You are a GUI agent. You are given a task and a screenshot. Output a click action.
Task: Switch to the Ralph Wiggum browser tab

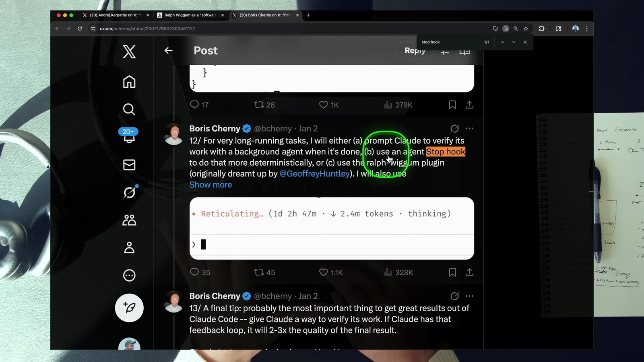click(x=190, y=15)
